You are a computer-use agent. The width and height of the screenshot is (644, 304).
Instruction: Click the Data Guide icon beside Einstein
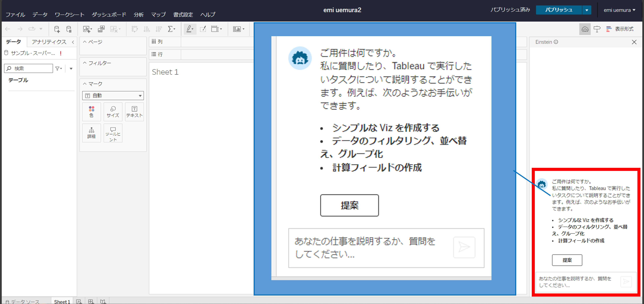tap(597, 29)
